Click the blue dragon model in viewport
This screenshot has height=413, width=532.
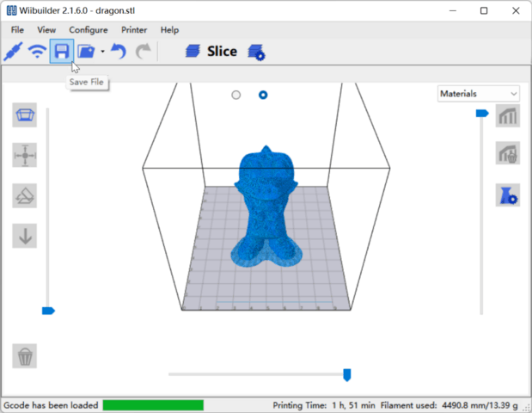pyautogui.click(x=266, y=206)
